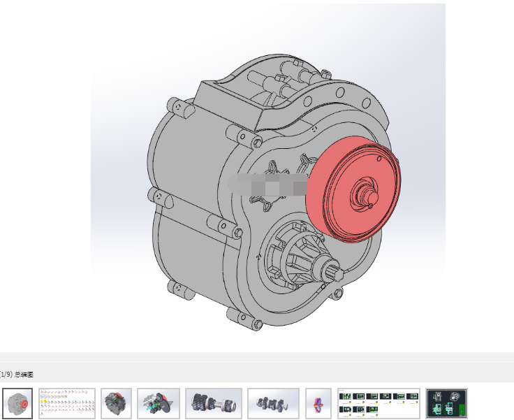
Task: Click the caption text starting with (1/9)
Action: tap(16, 375)
